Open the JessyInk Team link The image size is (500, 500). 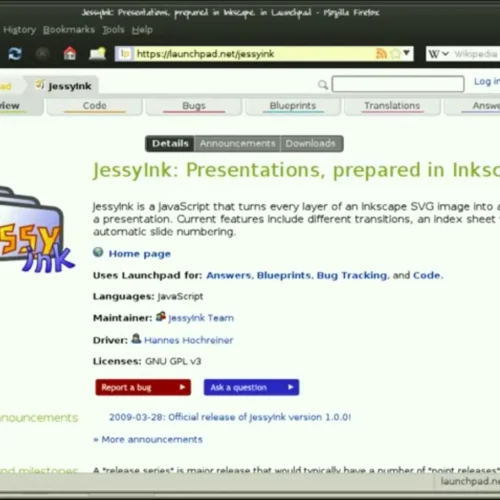(x=201, y=318)
